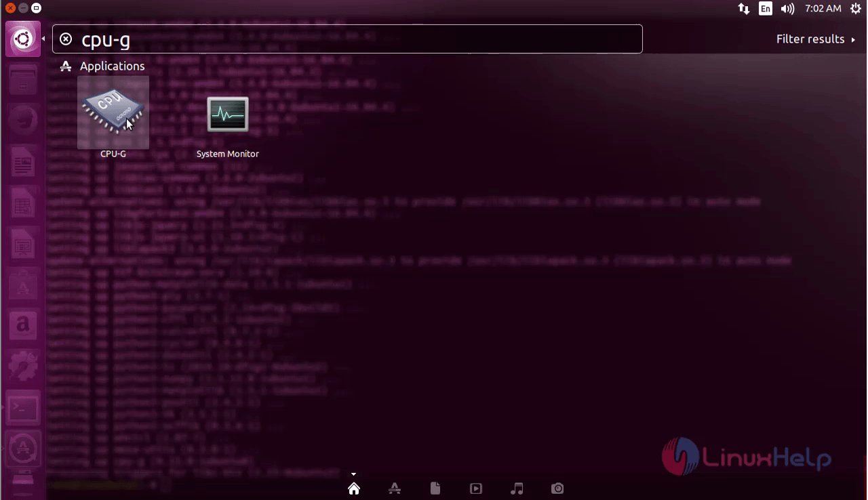The width and height of the screenshot is (868, 500).
Task: Switch to the Photos lens
Action: (x=557, y=488)
